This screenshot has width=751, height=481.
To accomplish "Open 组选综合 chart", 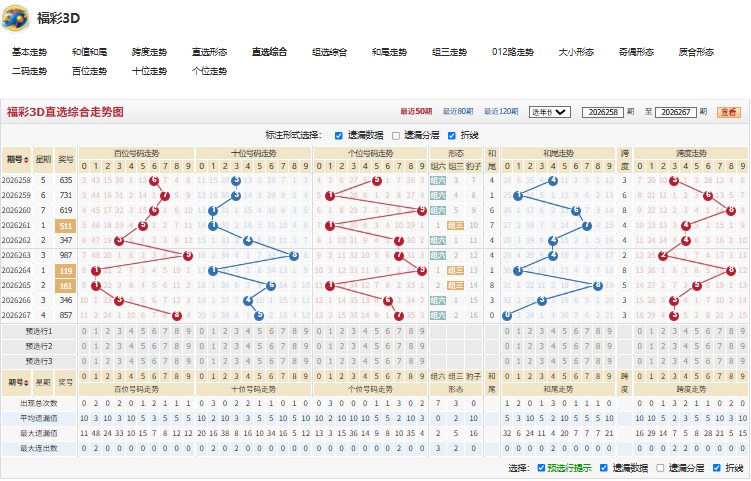I will 330,52.
